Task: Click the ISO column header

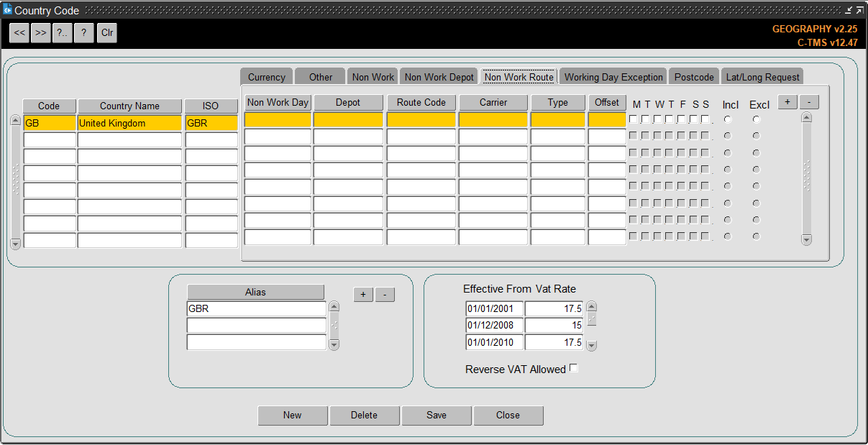Action: click(x=211, y=106)
